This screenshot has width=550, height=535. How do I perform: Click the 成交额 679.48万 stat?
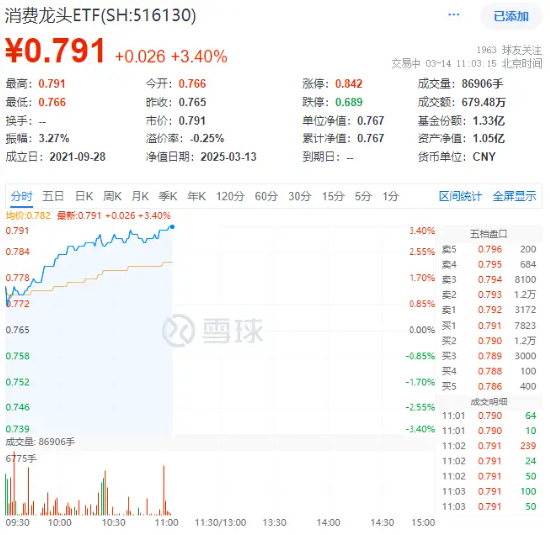pos(461,102)
